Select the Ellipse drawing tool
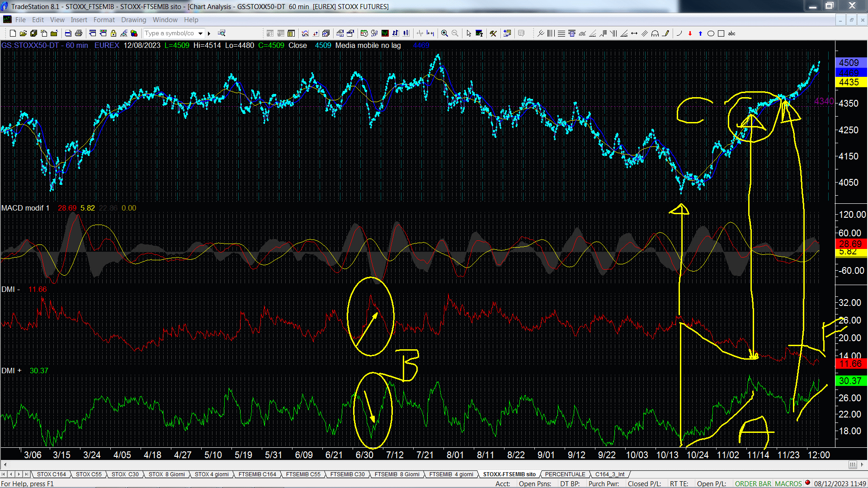The image size is (868, 488). click(711, 33)
